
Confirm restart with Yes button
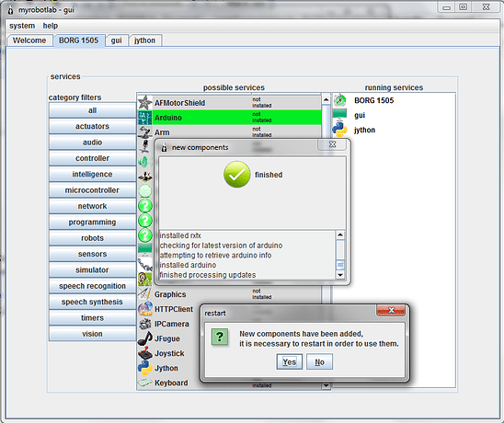[290, 362]
